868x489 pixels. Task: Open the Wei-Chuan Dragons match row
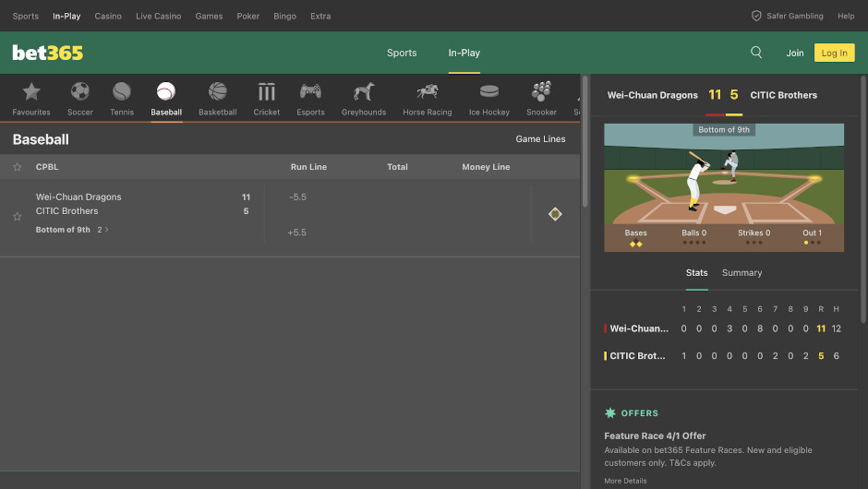pos(290,217)
